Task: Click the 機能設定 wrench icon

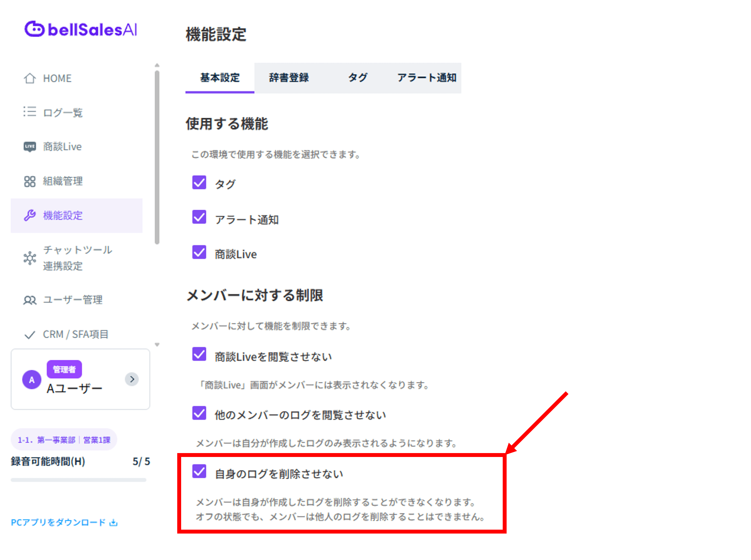Action: tap(30, 215)
